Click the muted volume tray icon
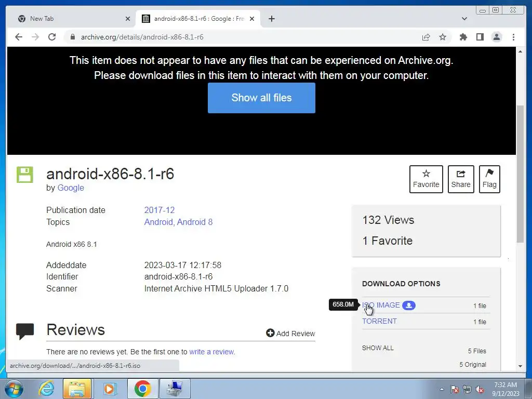 pyautogui.click(x=480, y=389)
